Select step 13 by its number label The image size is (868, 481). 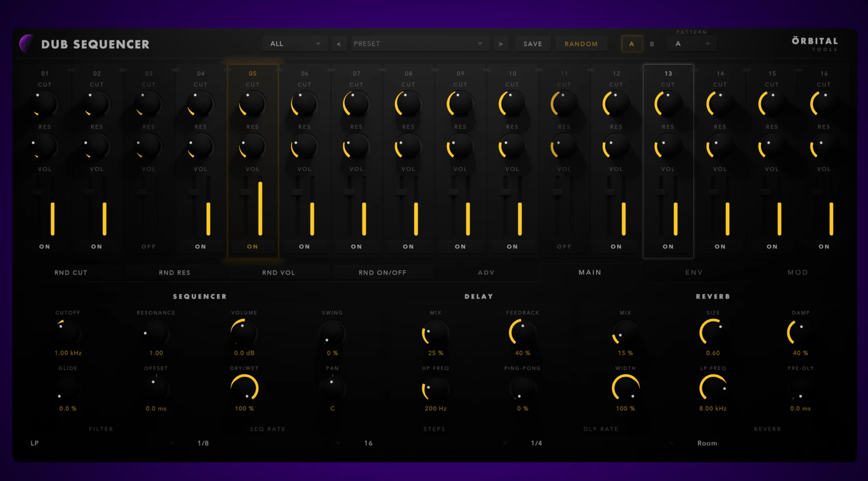668,74
